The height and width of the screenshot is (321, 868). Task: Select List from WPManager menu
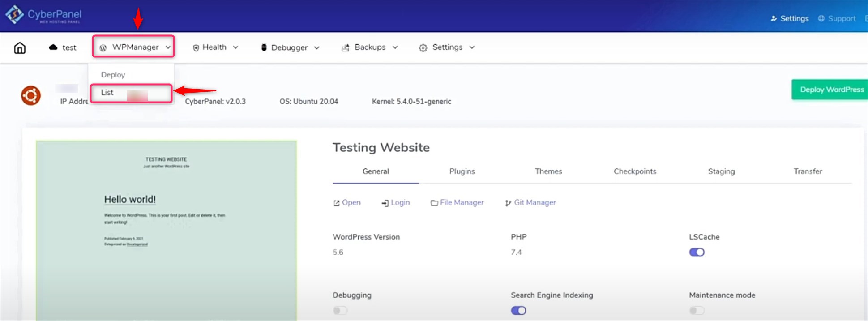(107, 93)
